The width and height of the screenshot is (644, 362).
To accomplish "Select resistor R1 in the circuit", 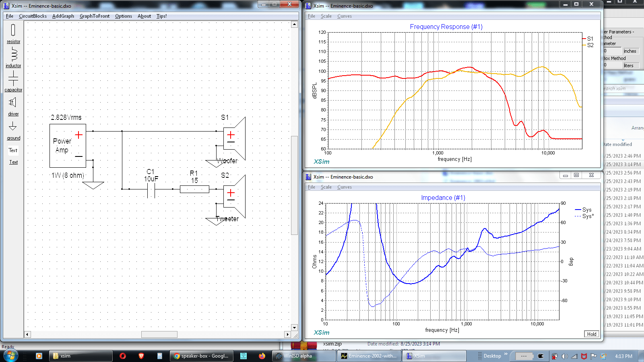I will (194, 189).
